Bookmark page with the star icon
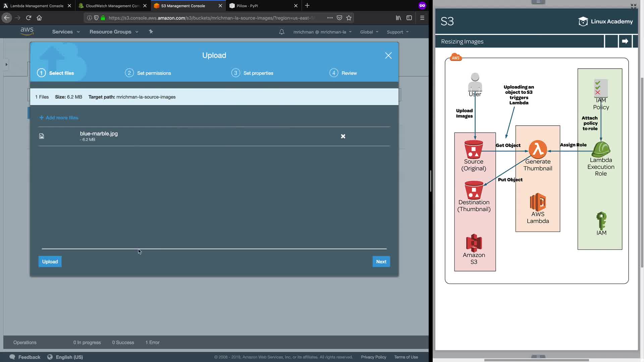This screenshot has width=644, height=362. pyautogui.click(x=349, y=18)
